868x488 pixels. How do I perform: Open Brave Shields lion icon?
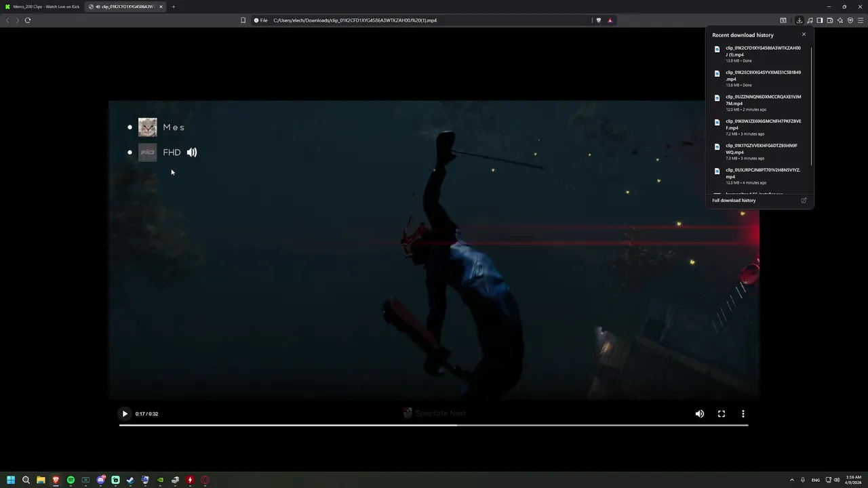click(x=598, y=20)
